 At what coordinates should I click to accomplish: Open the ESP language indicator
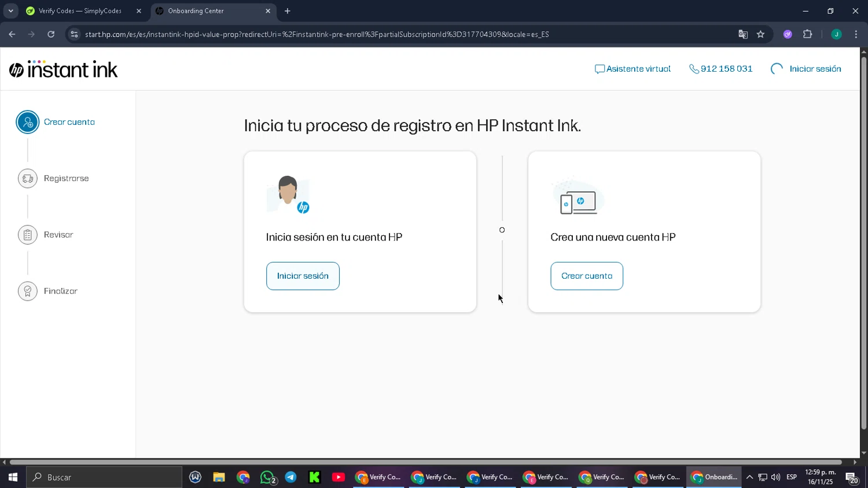792,478
